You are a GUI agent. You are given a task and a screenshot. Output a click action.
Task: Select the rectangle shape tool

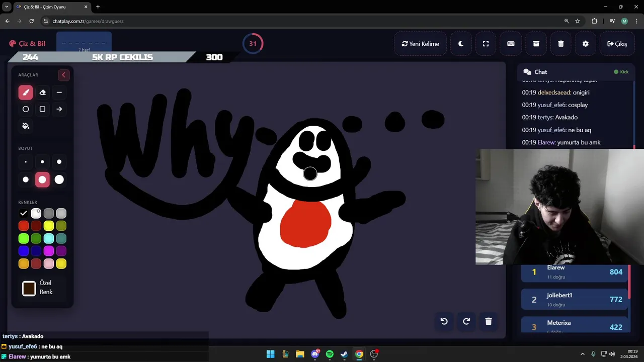42,109
